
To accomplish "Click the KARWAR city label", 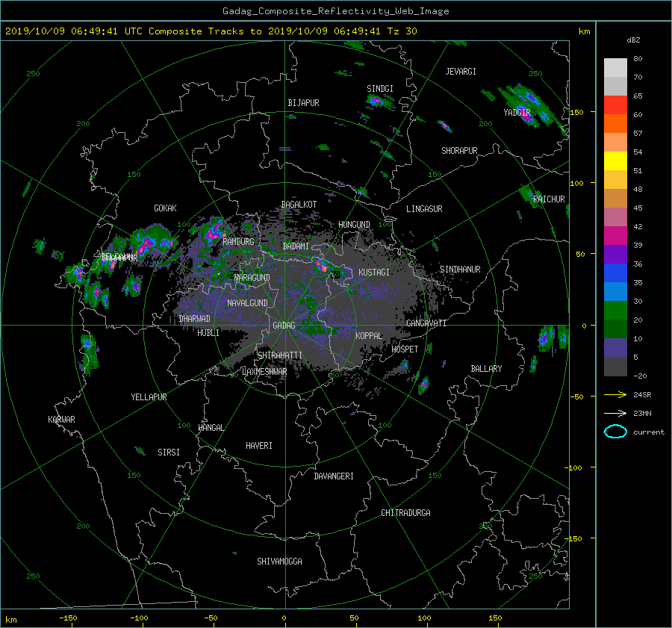I will pyautogui.click(x=61, y=420).
